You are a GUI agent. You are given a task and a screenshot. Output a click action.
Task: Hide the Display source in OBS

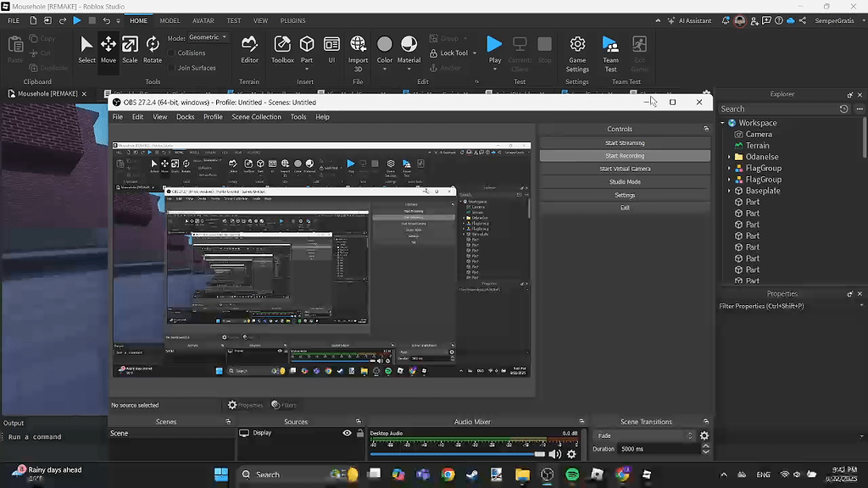pyautogui.click(x=347, y=433)
